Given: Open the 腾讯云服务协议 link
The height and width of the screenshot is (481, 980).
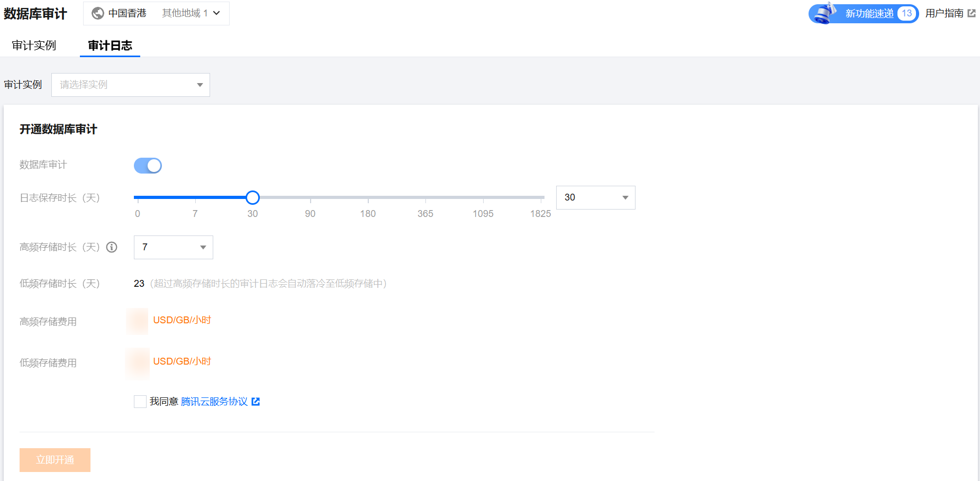Looking at the screenshot, I should [x=214, y=402].
